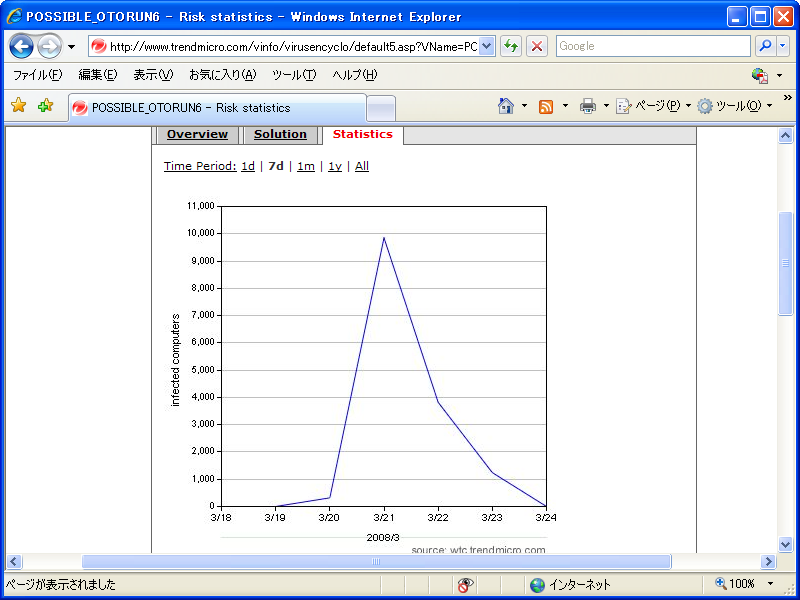
Task: Open the ツール(T) menu in menu bar
Action: [294, 76]
